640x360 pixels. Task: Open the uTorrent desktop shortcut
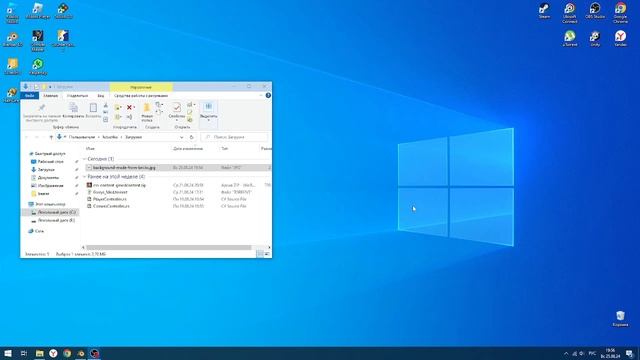(x=569, y=38)
